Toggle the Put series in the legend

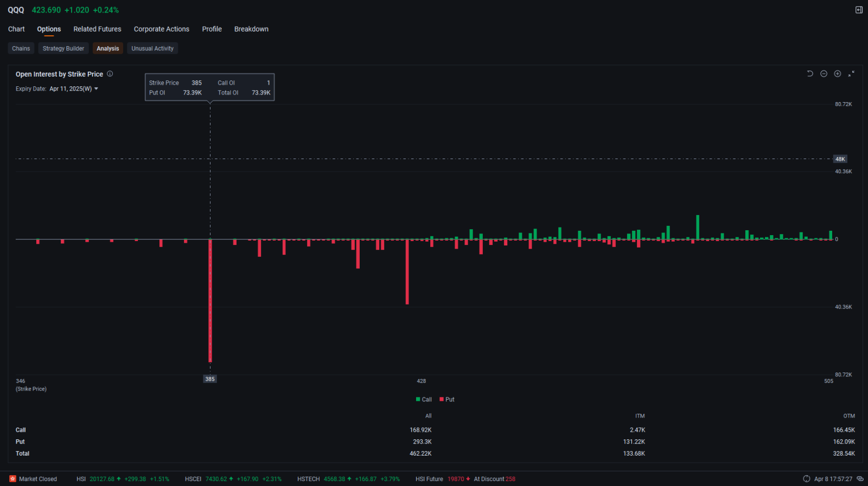pos(447,399)
